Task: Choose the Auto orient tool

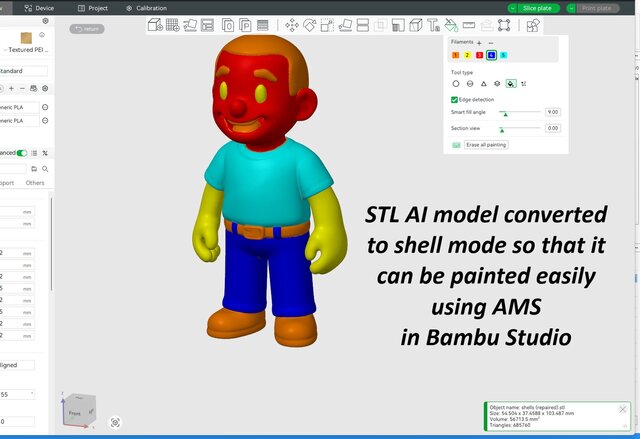Action: coord(190,25)
